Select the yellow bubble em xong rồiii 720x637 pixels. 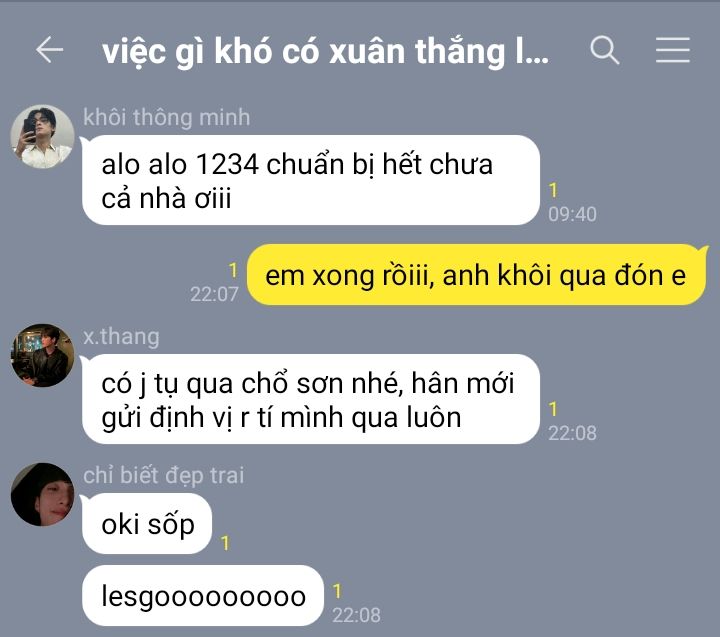point(477,275)
